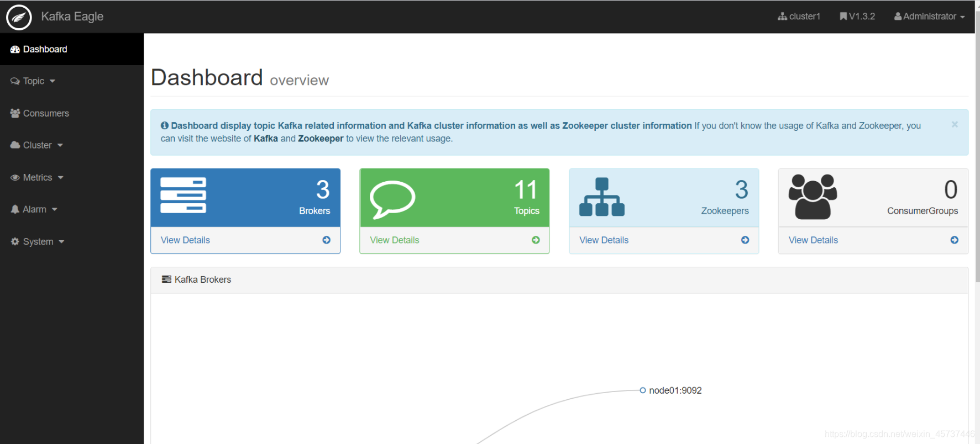980x444 pixels.
Task: Click the Administrator user icon
Action: 898,17
